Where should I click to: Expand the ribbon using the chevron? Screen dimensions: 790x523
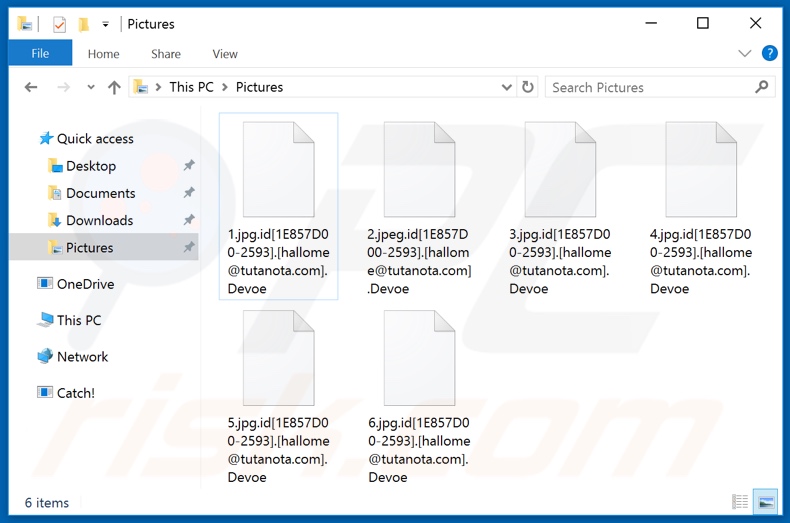744,53
